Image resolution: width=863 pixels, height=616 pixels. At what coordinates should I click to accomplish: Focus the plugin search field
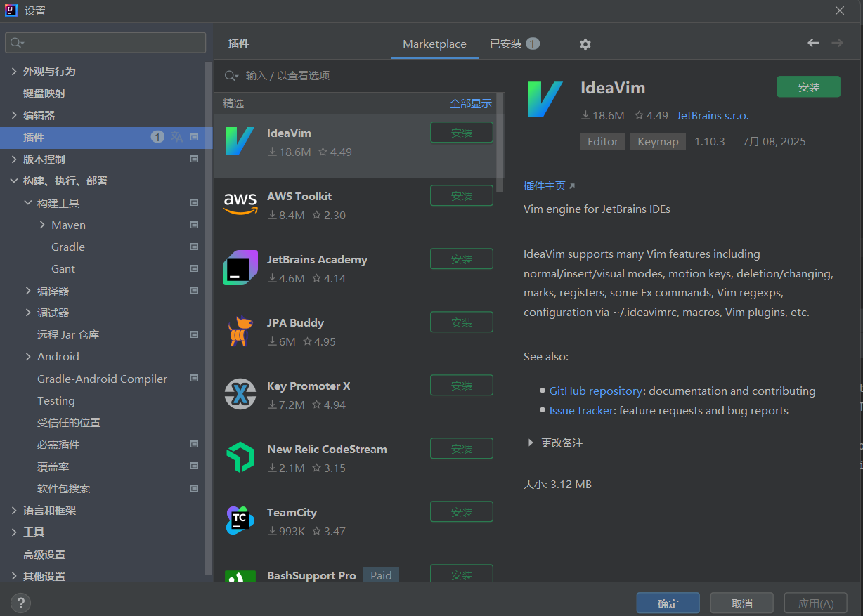point(358,75)
